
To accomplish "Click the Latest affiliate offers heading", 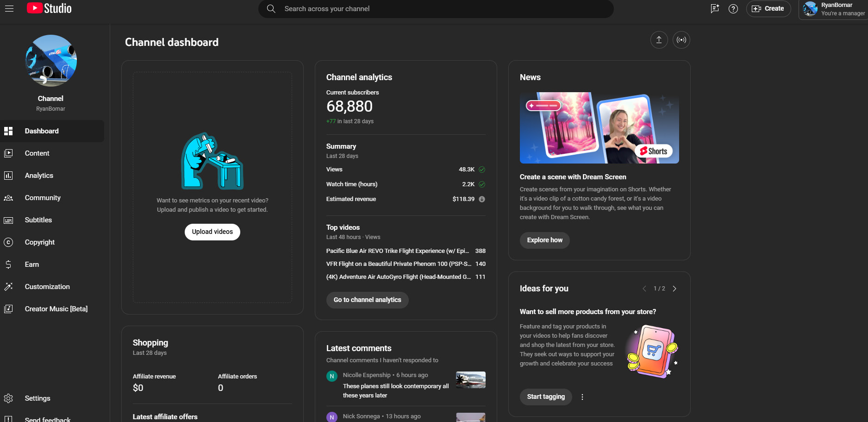I will click(x=165, y=417).
